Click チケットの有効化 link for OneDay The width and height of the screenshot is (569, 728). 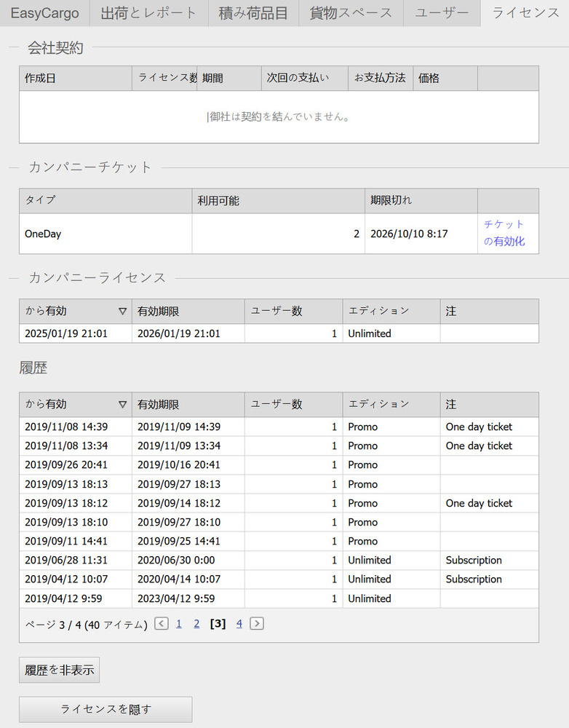coord(504,233)
